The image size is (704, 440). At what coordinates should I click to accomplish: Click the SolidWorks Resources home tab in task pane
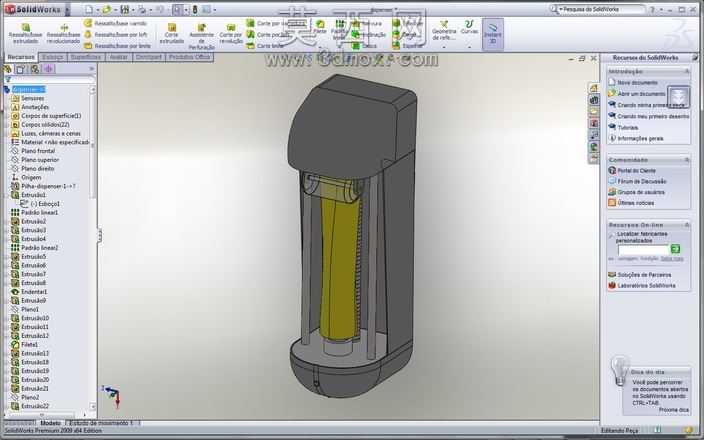click(594, 88)
